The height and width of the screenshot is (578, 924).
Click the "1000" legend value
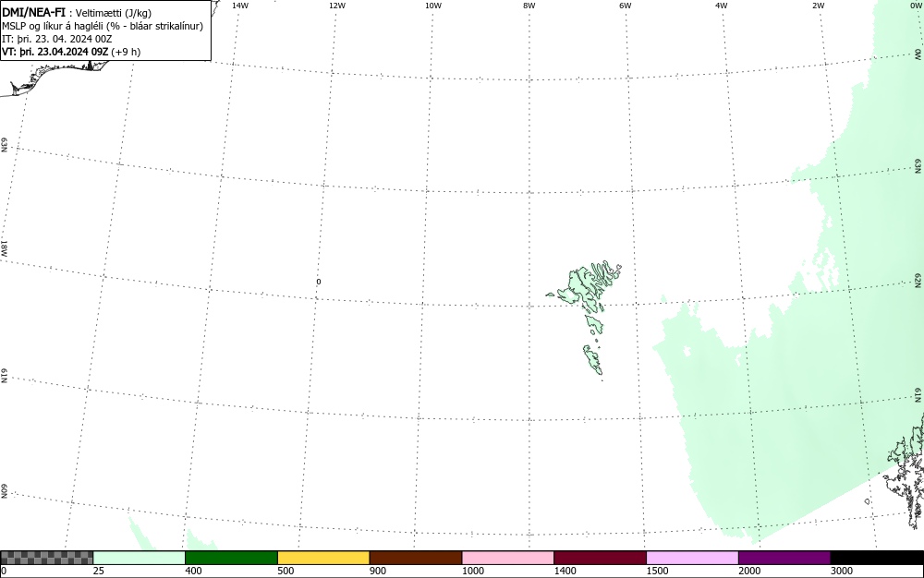[472, 571]
